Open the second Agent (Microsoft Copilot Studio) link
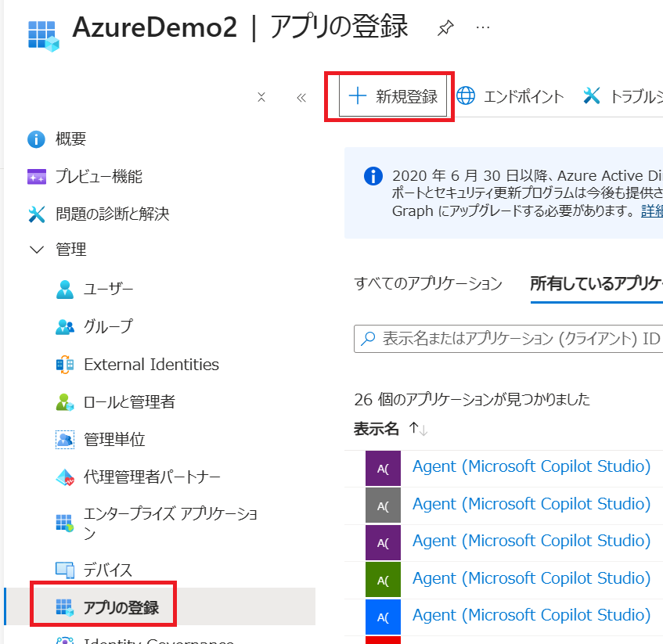Screen dimensions: 663x644 [x=531, y=504]
